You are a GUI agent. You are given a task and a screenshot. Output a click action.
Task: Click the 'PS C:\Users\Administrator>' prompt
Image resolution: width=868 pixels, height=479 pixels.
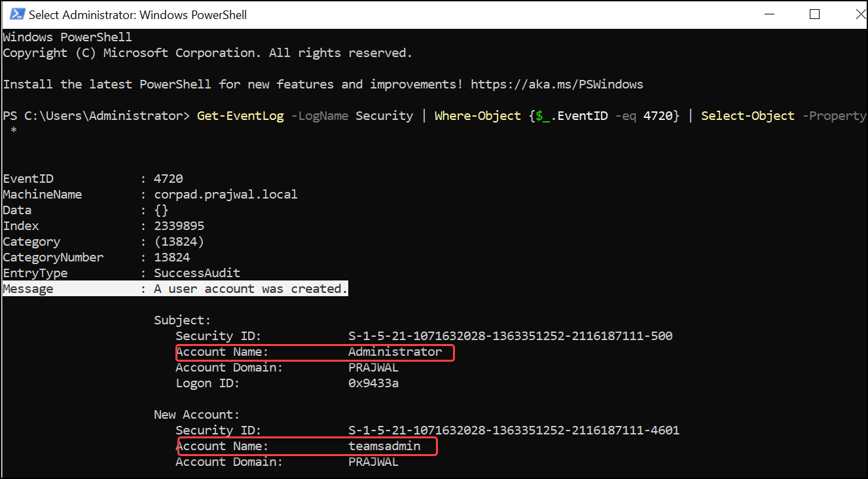pyautogui.click(x=96, y=116)
